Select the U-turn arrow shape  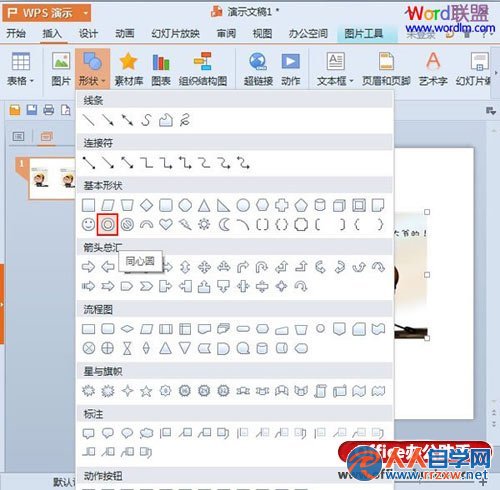coord(262,267)
